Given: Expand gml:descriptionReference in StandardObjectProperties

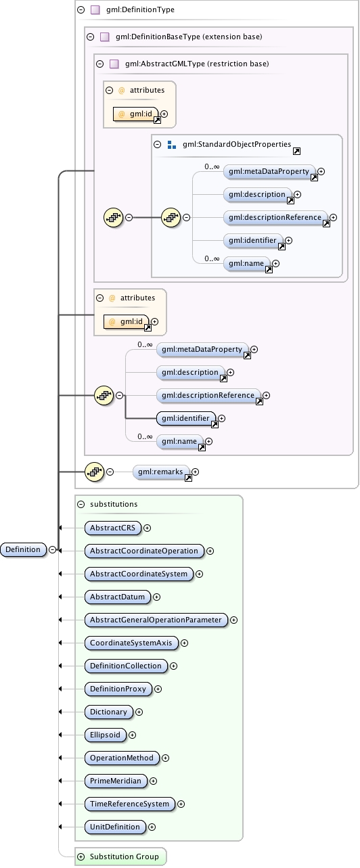Looking at the screenshot, I should click(333, 218).
